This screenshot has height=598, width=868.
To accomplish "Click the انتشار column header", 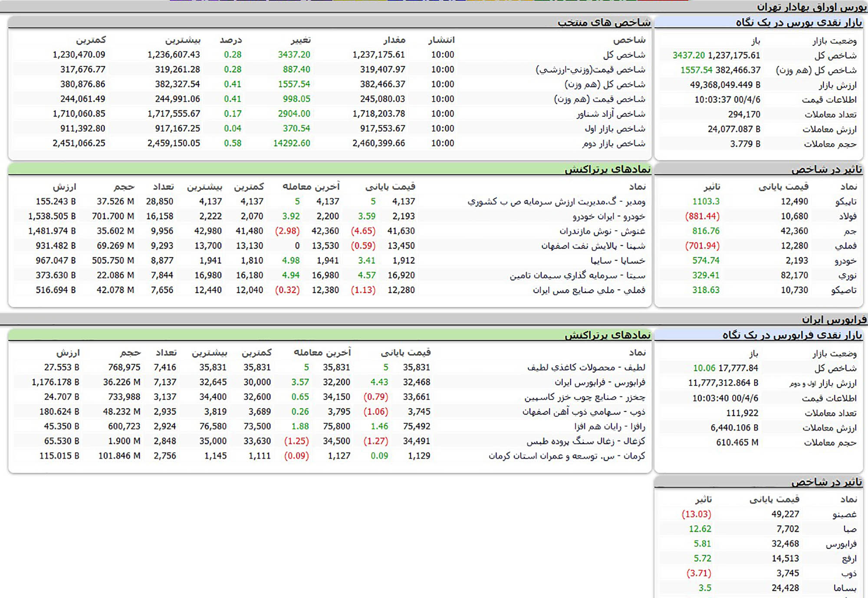I will [441, 40].
